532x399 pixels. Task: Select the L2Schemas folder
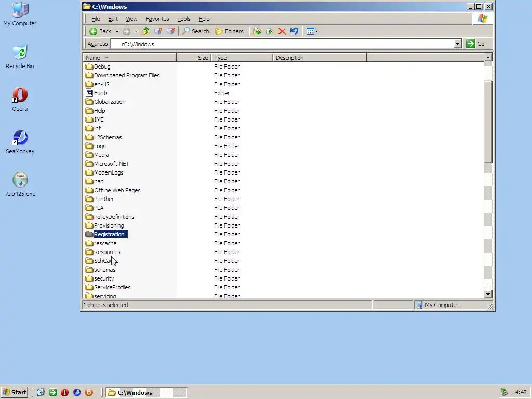[x=104, y=137]
